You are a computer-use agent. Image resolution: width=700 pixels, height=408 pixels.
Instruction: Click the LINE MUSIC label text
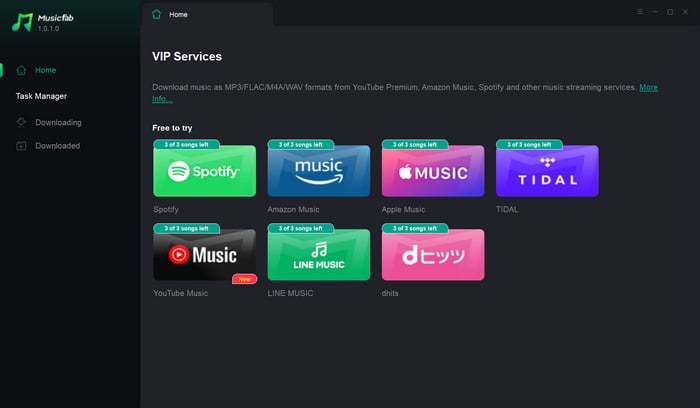(290, 293)
